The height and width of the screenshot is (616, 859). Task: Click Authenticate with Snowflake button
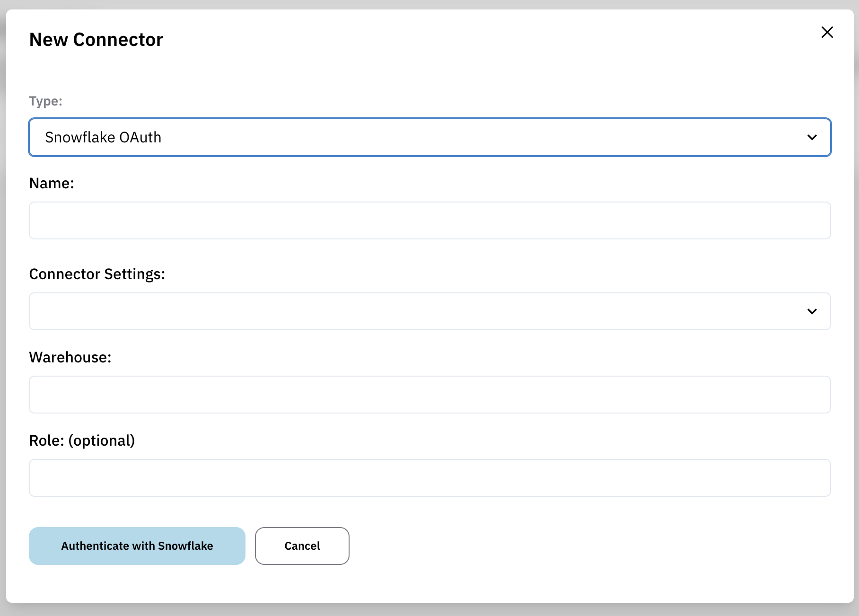tap(137, 546)
